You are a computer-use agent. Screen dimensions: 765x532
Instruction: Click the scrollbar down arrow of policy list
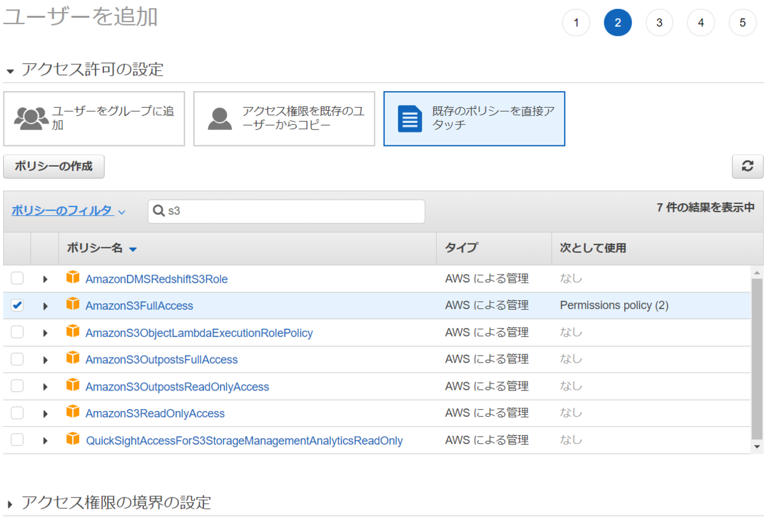tap(757, 447)
